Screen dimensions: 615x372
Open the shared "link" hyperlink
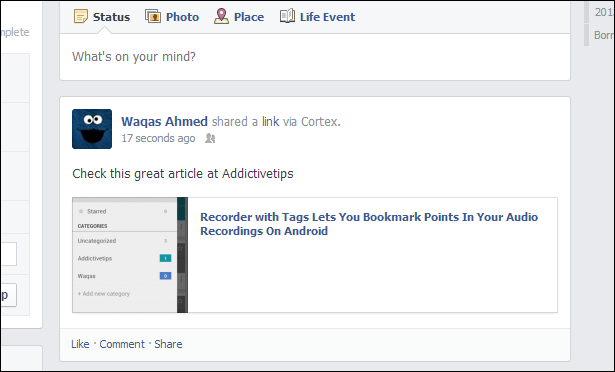271,122
